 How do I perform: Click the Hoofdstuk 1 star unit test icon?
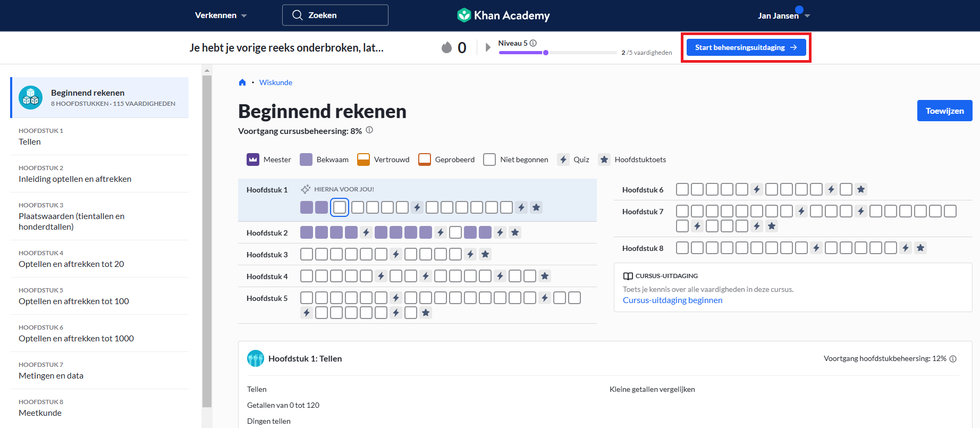[x=536, y=207]
